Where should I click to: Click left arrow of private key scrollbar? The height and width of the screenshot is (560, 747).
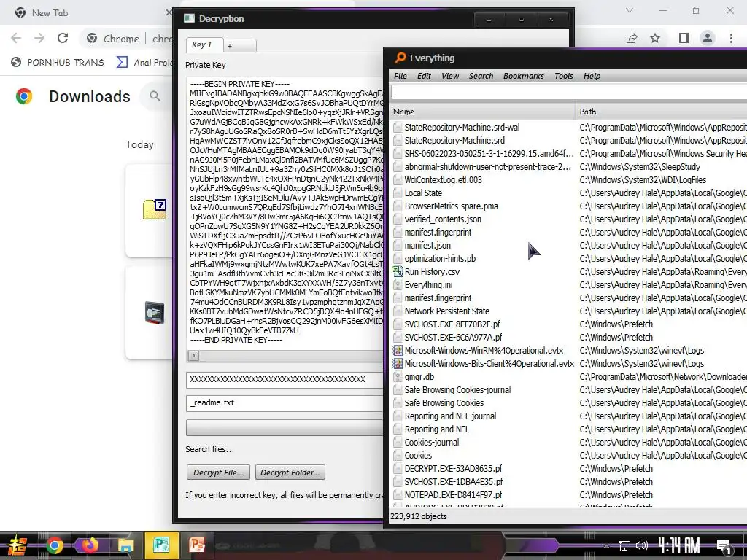point(193,355)
